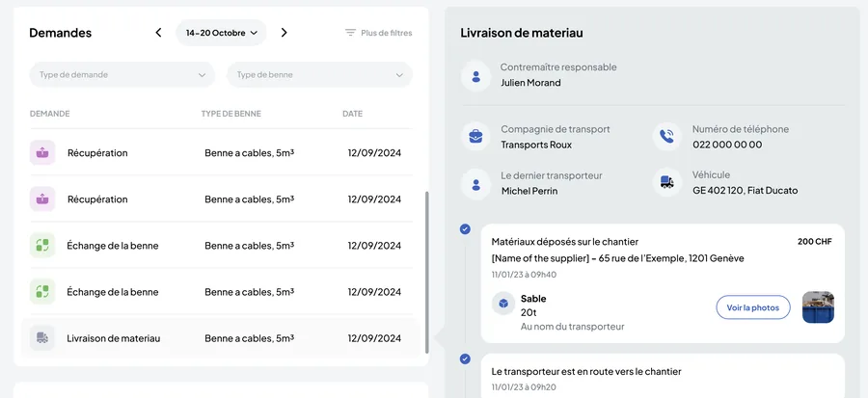Screen dimensions: 868x398
Task: Open Plus de filtres options
Action: (379, 33)
